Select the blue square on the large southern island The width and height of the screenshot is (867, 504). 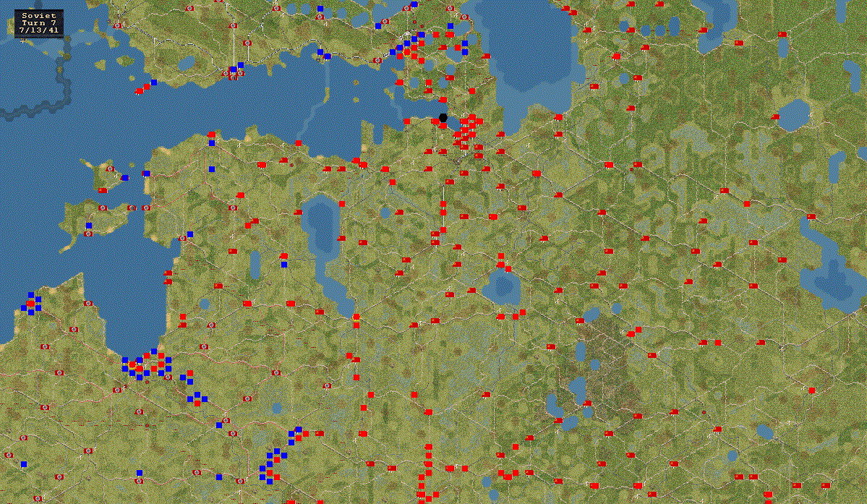tap(88, 226)
